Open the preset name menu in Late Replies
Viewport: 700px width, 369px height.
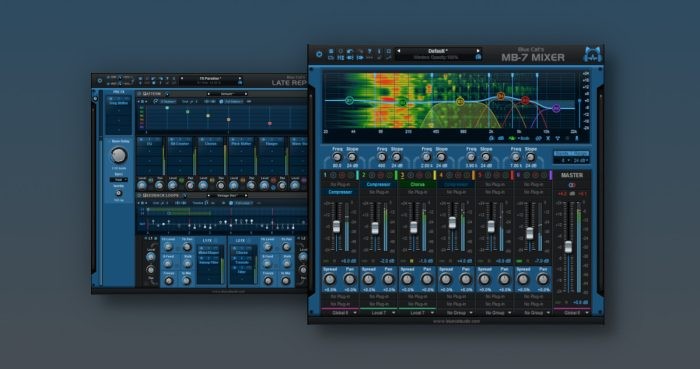tap(210, 79)
